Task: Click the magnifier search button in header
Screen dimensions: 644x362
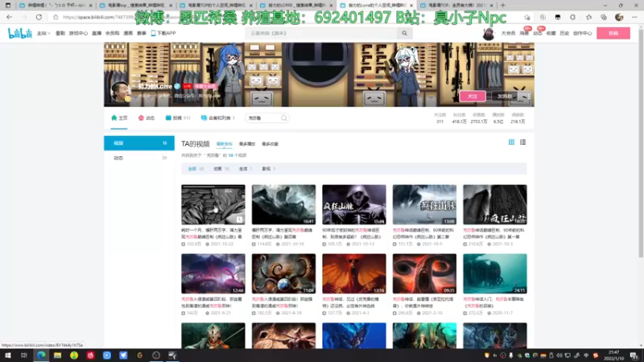Action: tap(405, 33)
